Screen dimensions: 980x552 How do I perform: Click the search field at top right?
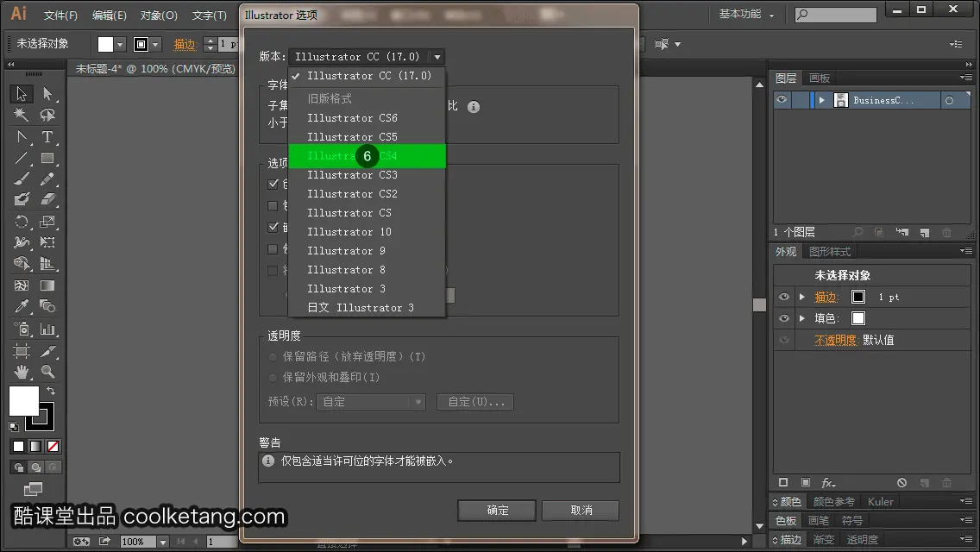coord(836,15)
